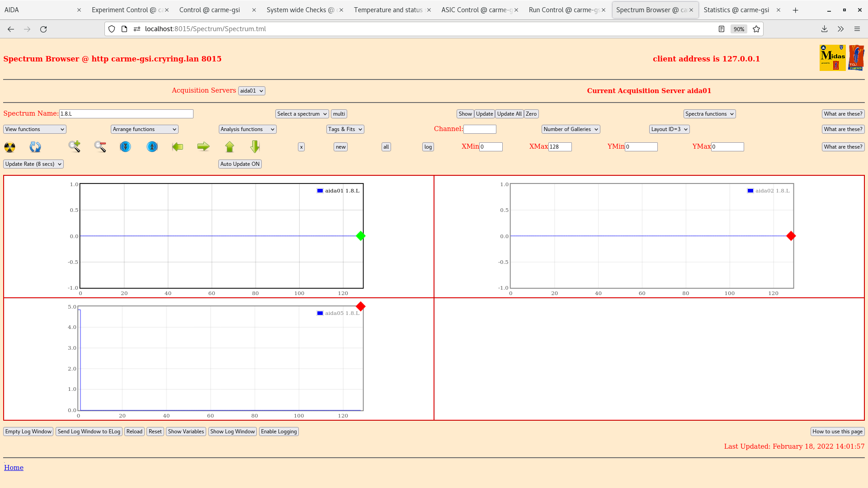Click the green right arrow icon

pyautogui.click(x=203, y=146)
